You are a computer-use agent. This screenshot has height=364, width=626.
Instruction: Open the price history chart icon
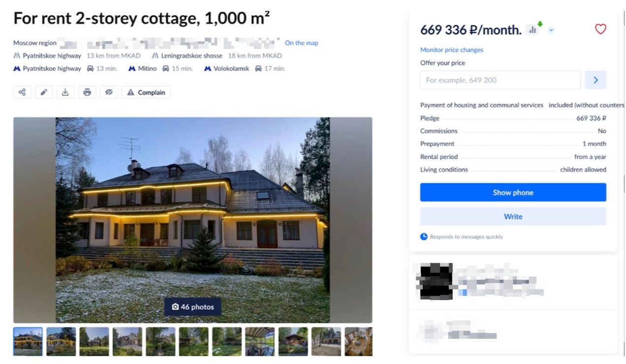click(x=533, y=30)
